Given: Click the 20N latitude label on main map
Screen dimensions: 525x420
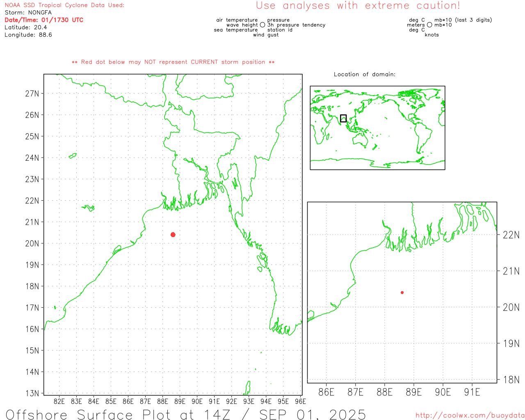Looking at the screenshot, I should click(32, 244).
